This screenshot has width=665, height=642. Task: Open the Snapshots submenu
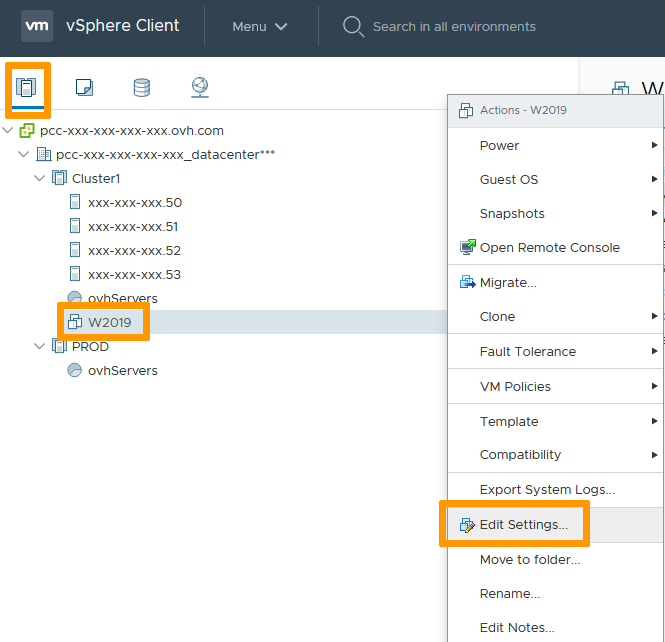point(512,213)
